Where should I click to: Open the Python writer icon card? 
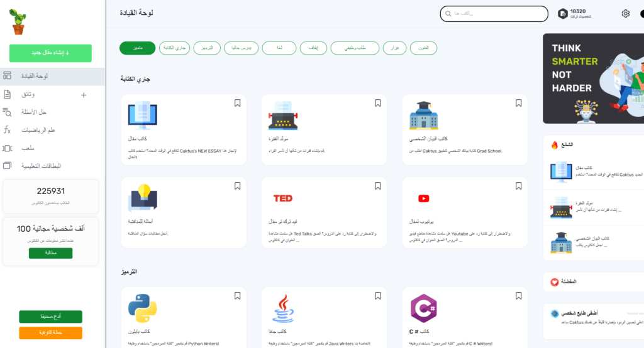(x=142, y=308)
